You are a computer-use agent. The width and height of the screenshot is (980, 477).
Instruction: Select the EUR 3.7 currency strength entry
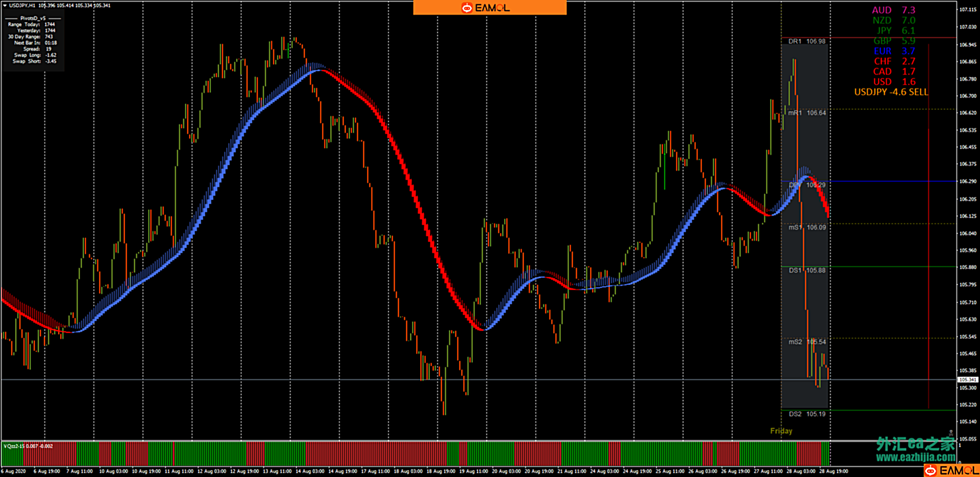click(894, 51)
